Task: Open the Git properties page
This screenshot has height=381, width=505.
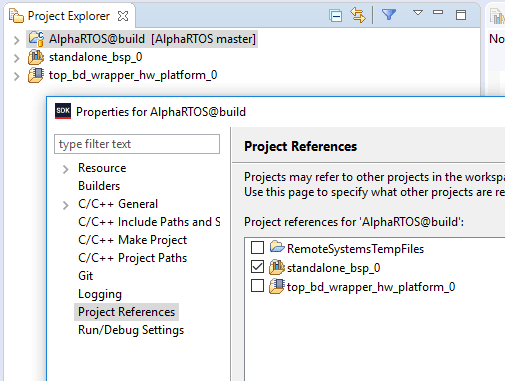Action: click(86, 276)
